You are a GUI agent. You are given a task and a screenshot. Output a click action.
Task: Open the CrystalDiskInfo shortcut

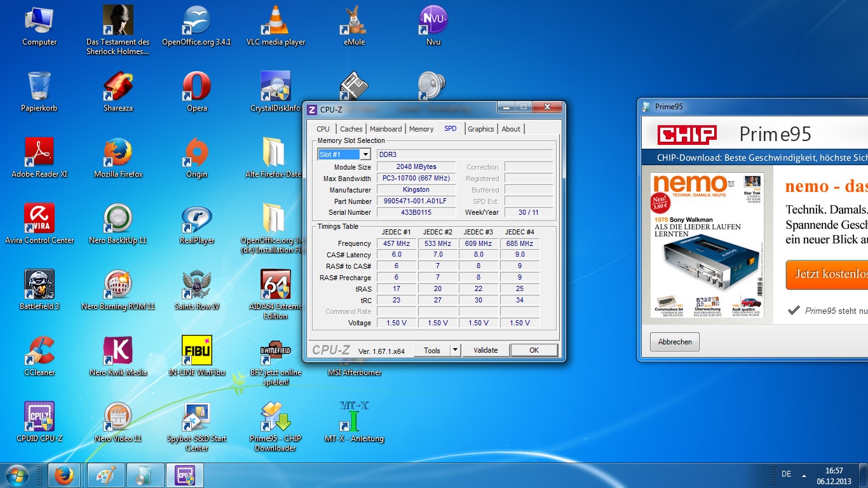coord(276,91)
